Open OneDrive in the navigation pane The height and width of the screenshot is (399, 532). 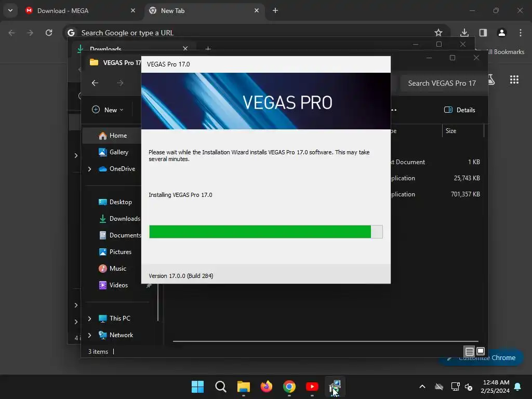(x=117, y=169)
